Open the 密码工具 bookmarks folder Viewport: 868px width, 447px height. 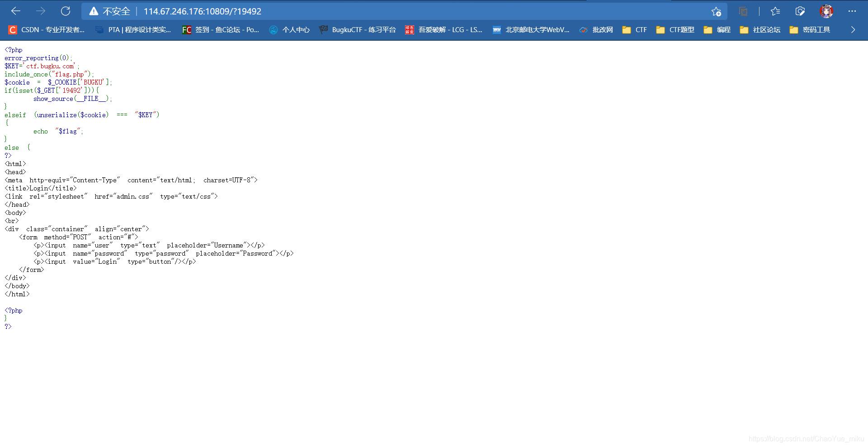(811, 30)
